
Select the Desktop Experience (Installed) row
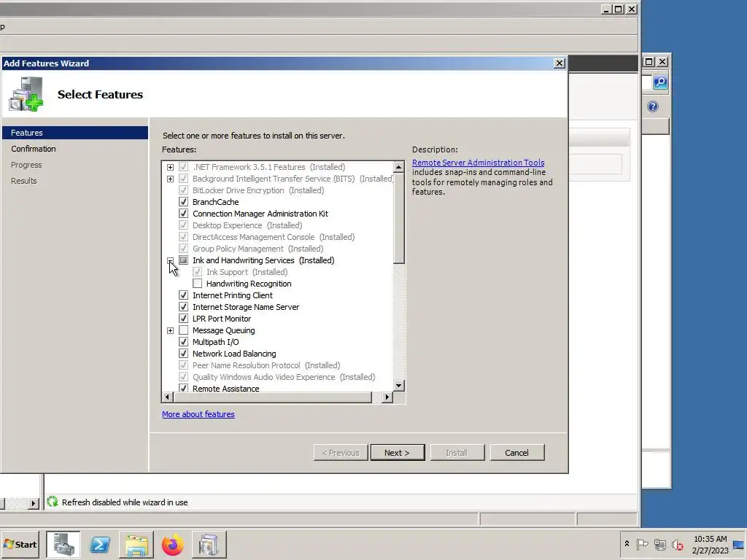tap(247, 225)
